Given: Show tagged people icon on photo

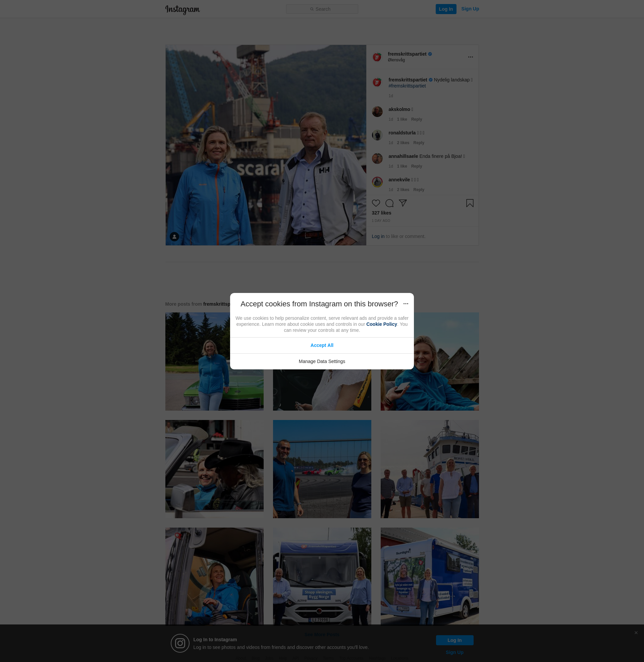Looking at the screenshot, I should tap(174, 237).
